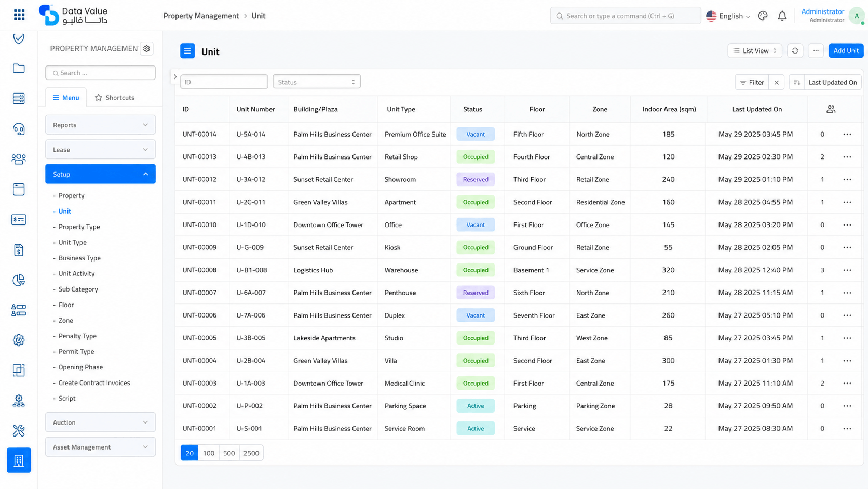868x489 pixels.
Task: Click the ID filter input field
Action: [x=224, y=82]
